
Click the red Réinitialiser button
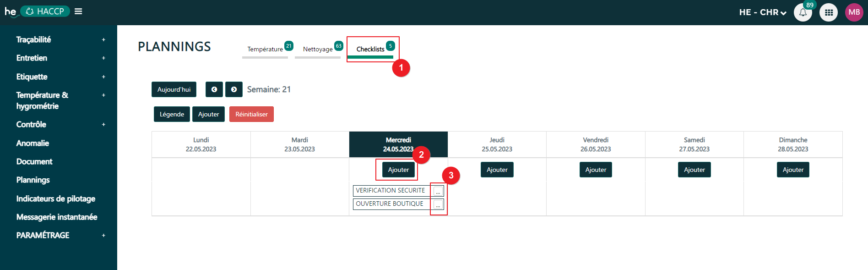pyautogui.click(x=251, y=115)
